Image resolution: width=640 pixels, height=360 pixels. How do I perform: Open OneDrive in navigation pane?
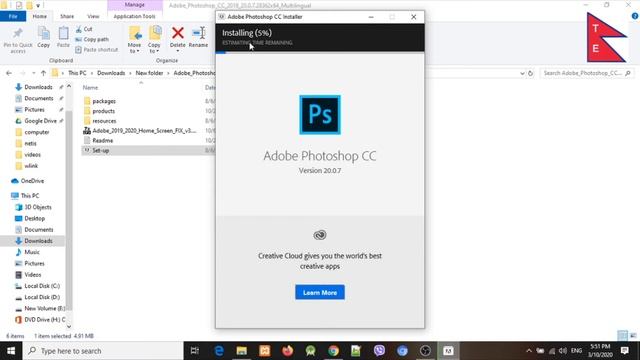(32, 181)
